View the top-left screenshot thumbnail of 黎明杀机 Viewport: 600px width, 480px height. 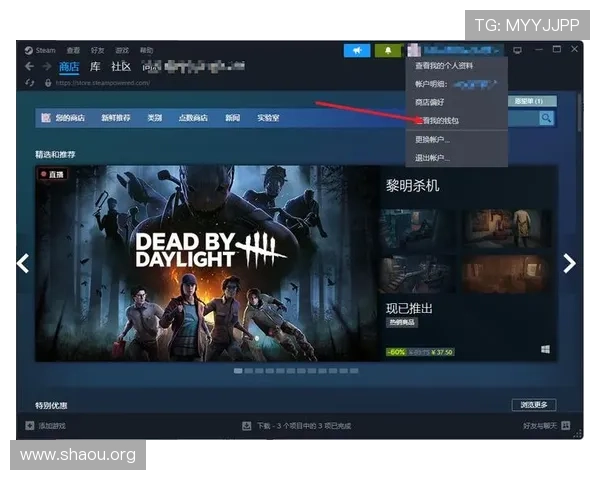(x=418, y=228)
